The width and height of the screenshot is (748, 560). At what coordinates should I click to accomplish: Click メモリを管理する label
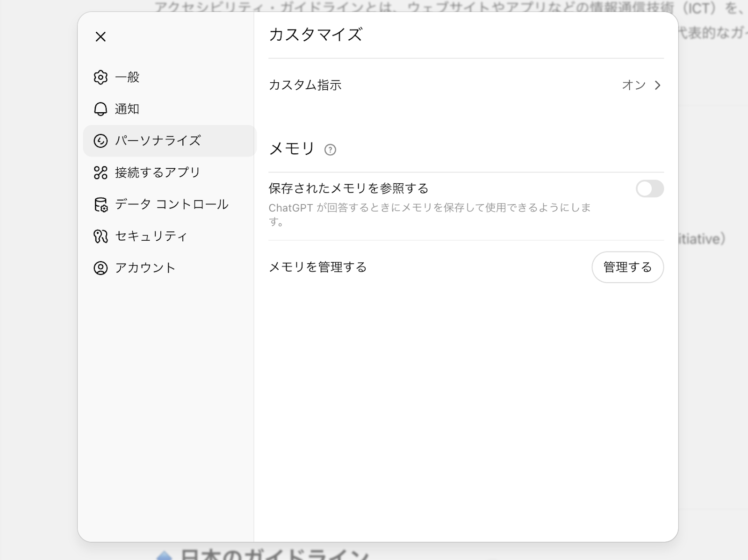tap(318, 267)
